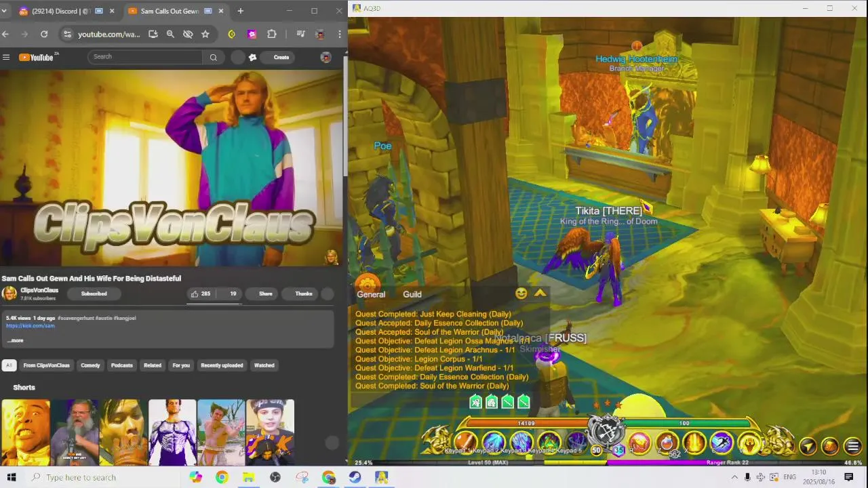The image size is (868, 488).
Task: Open chat settings gear above General tab
Action: point(368,283)
